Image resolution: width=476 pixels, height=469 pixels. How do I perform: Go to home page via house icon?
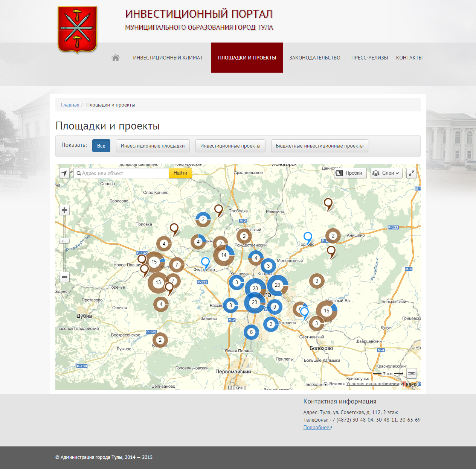coord(116,58)
